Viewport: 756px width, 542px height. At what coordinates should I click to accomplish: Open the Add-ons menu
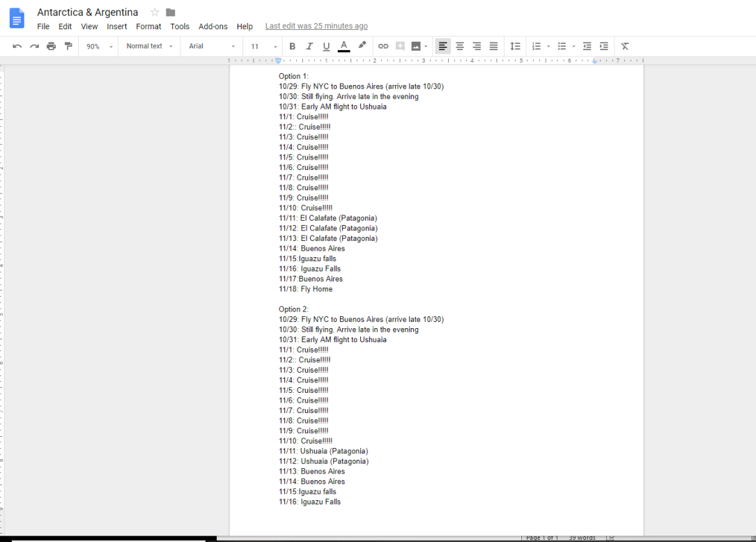[213, 26]
